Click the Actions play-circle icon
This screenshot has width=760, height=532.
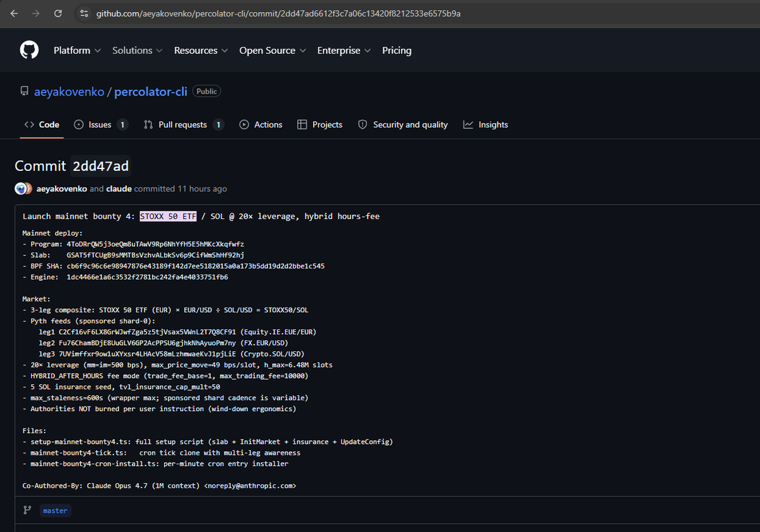[x=244, y=124]
